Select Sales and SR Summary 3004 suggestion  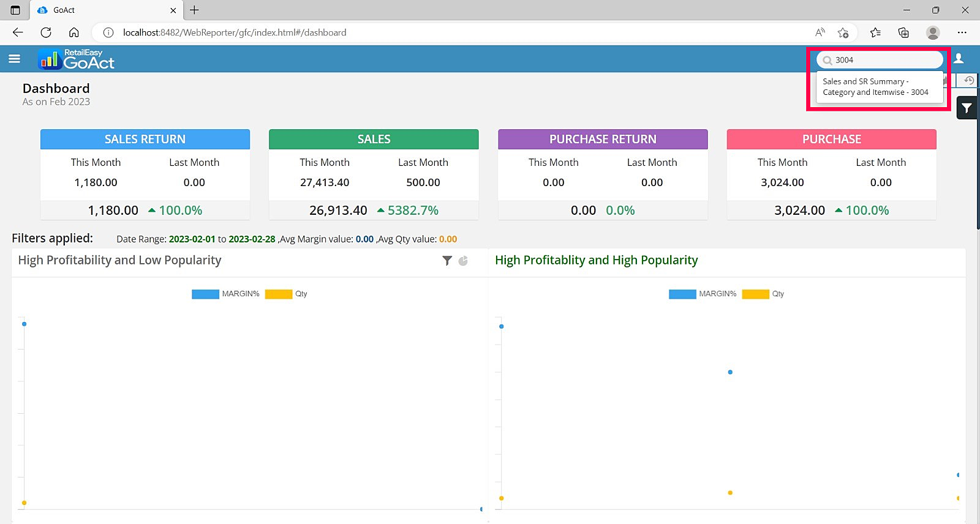[875, 87]
